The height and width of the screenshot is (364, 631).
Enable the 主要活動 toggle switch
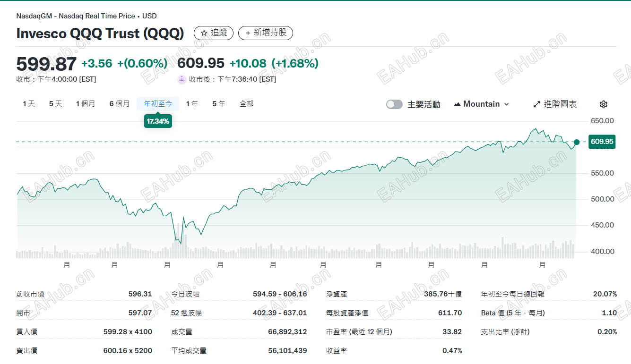click(394, 104)
